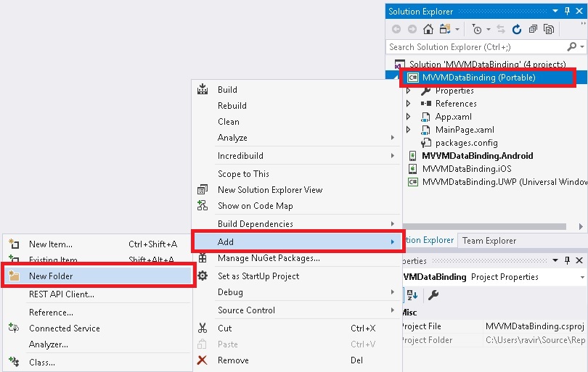
Task: Open Property Pages wrench icon in Properties panel
Action: pos(433,294)
